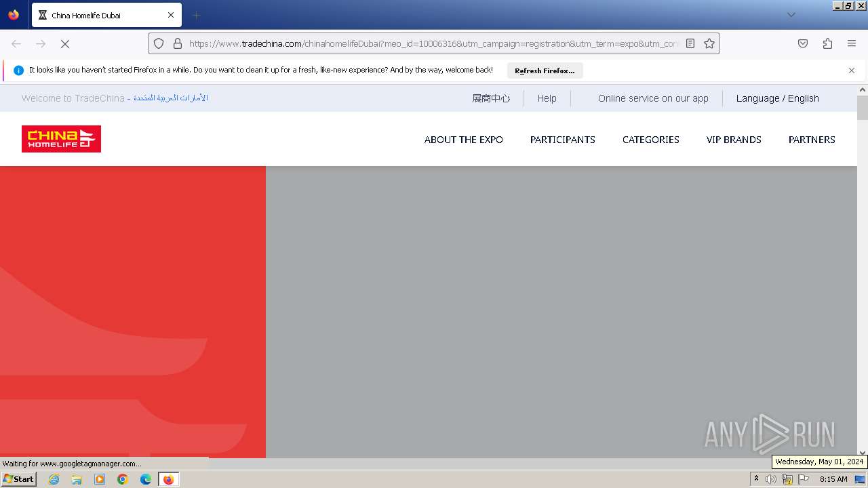Image resolution: width=868 pixels, height=488 pixels.
Task: Click Show desktop icon beside clock
Action: point(860,479)
